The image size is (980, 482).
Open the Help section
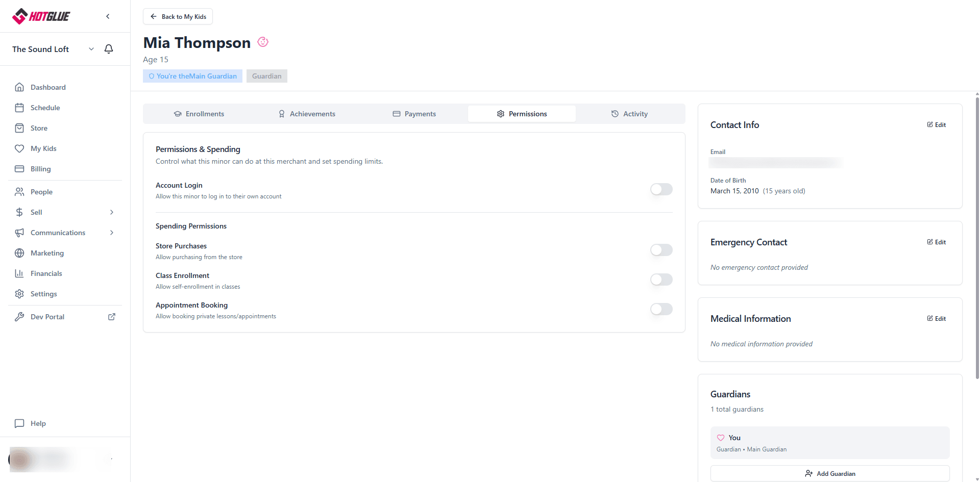[38, 423]
